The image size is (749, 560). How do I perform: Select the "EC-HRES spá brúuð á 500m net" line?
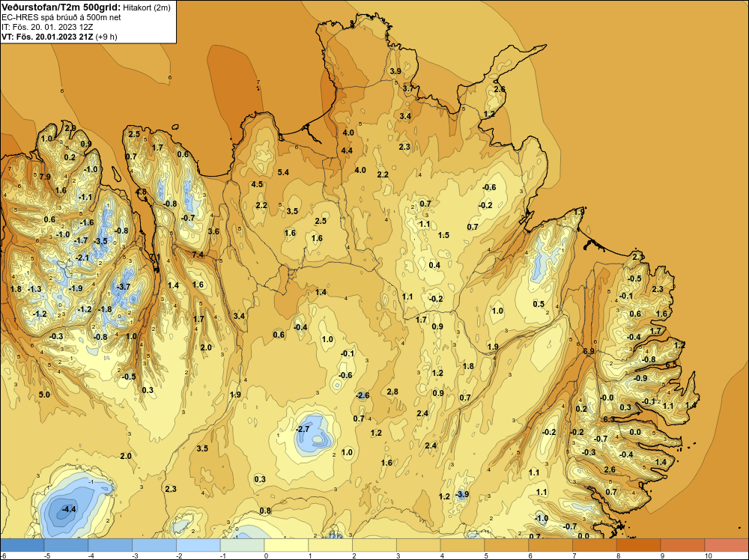[x=61, y=17]
